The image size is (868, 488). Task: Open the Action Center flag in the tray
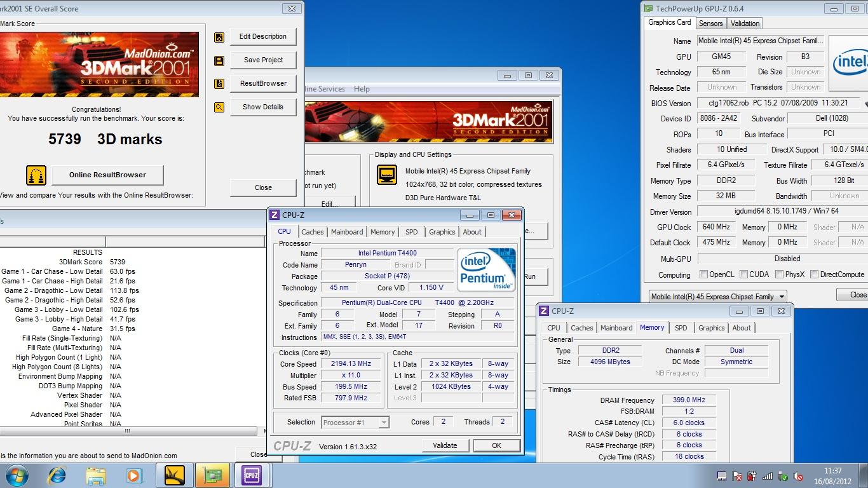737,476
